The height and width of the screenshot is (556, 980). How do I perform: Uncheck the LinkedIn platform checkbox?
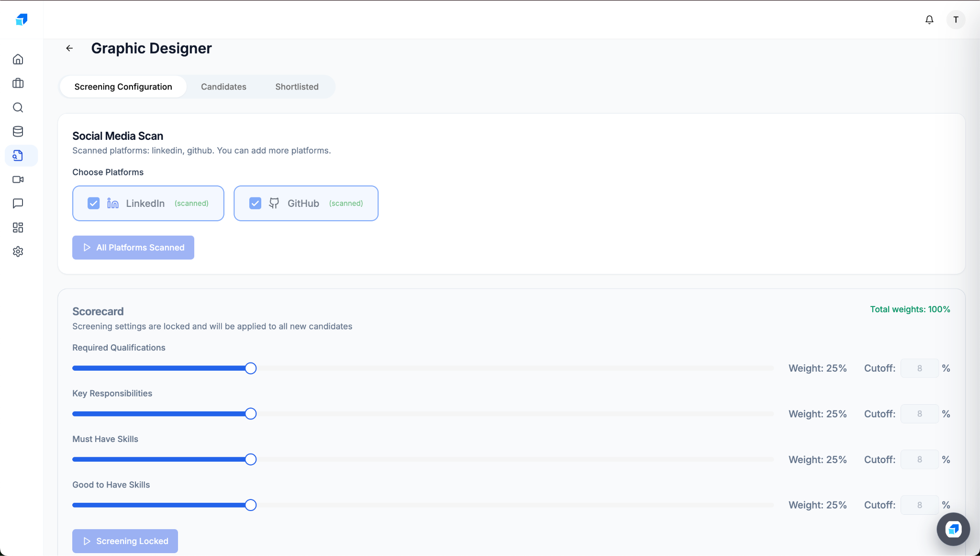tap(93, 203)
